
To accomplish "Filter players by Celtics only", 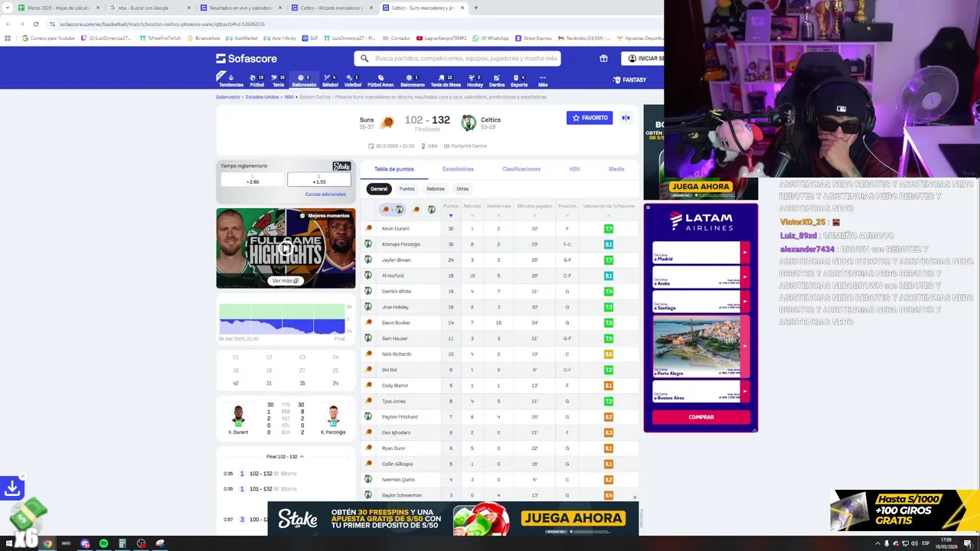I will tap(432, 209).
